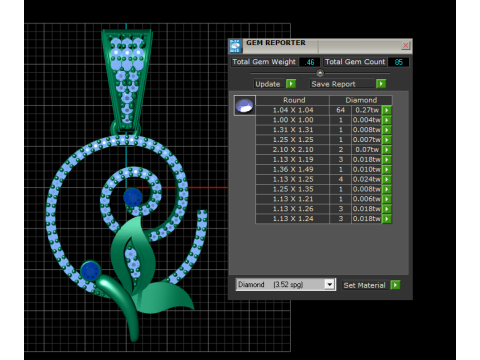
Task: Select the 1.13 X 1.19 size cell
Action: coord(293,159)
